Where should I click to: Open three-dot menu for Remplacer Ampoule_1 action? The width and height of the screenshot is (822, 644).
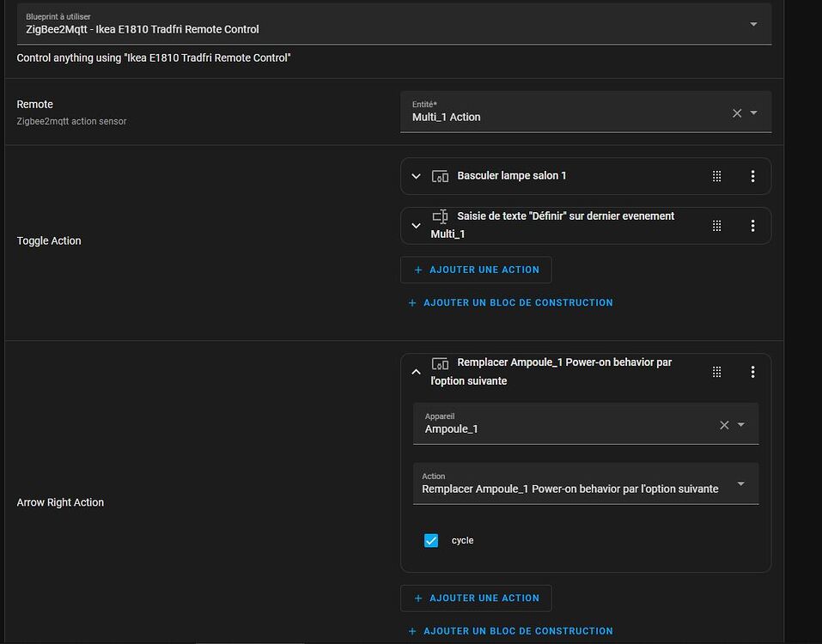tap(752, 372)
